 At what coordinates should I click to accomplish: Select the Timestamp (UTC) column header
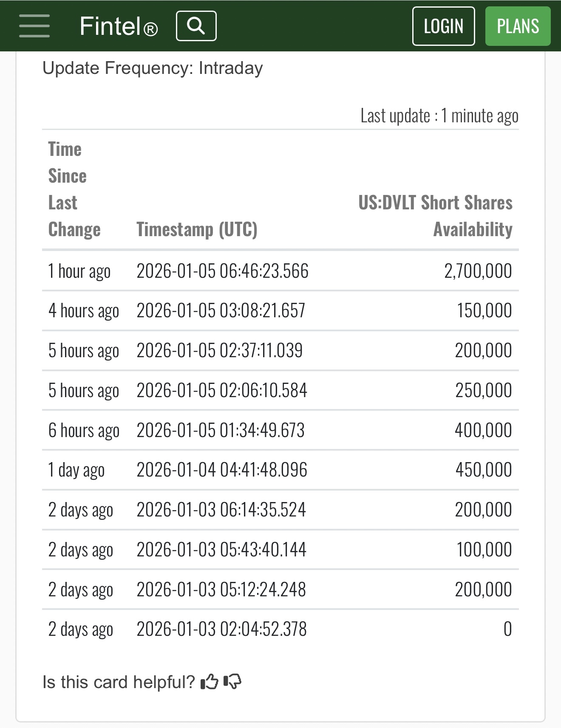coord(197,229)
